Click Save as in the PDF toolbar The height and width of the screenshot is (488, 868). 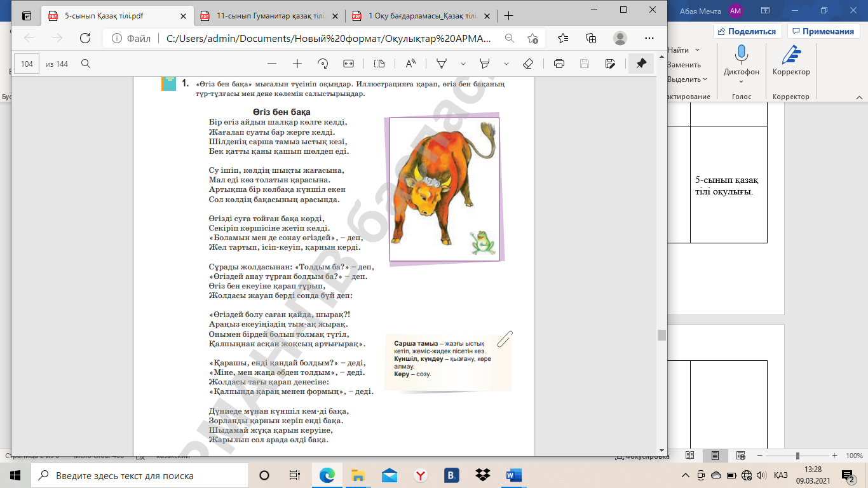(610, 64)
